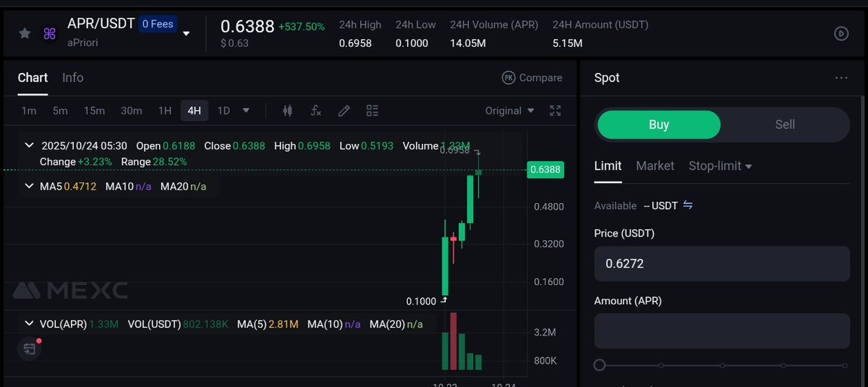Click the 24H Amount value 5.15M
Image resolution: width=868 pixels, height=387 pixels.
tap(568, 43)
